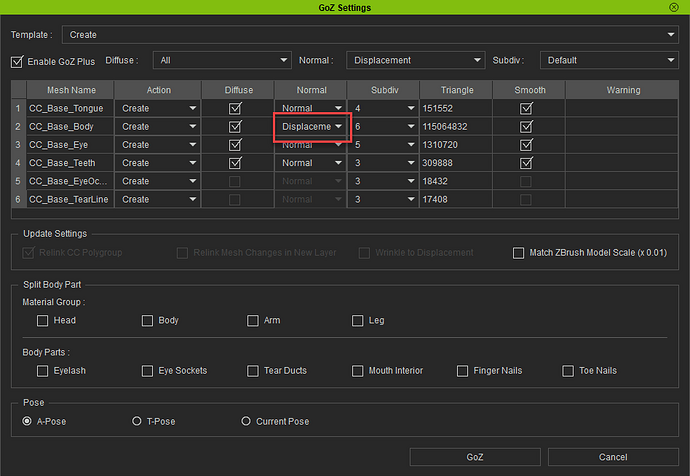Check the Arm material group box
The width and height of the screenshot is (690, 476).
253,320
